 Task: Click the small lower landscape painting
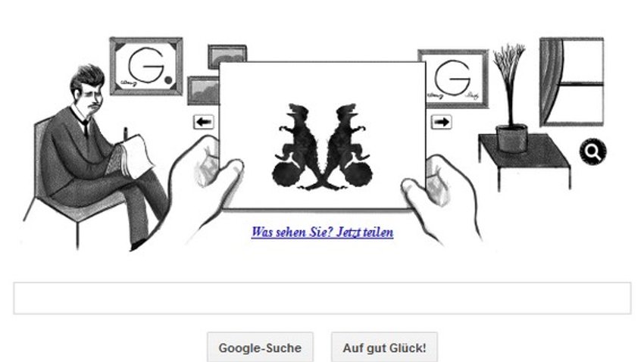(x=203, y=91)
